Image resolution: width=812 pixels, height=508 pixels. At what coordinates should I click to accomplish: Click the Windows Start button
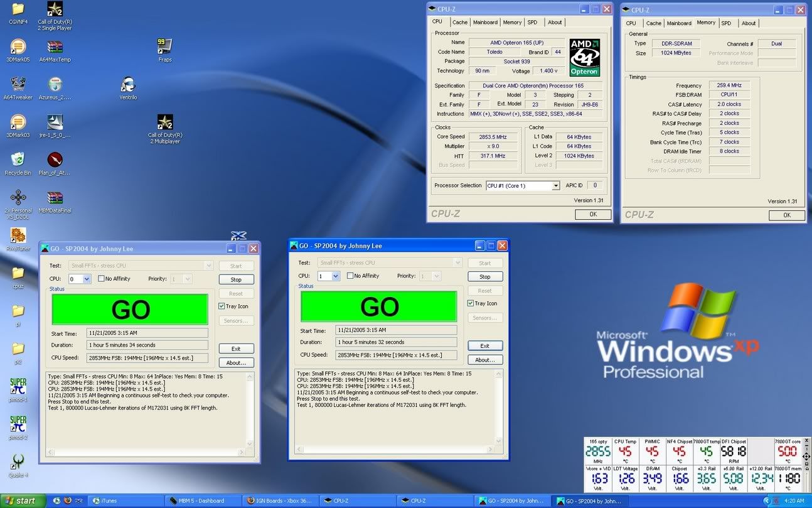pos(23,500)
